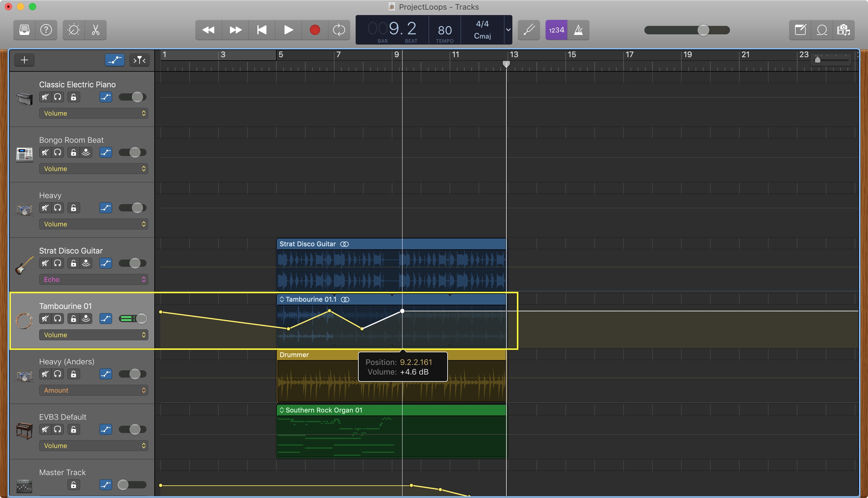Open the Quick Help question mark button

click(46, 30)
